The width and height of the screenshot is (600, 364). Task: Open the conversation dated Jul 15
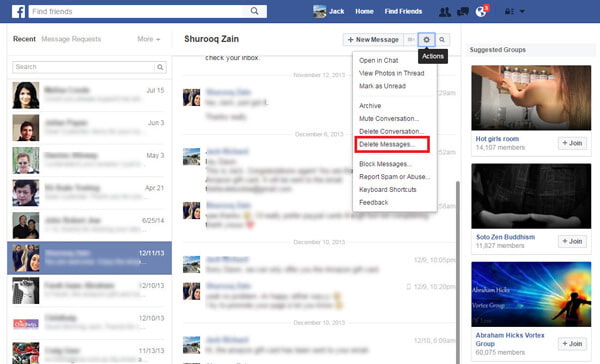coord(89,95)
